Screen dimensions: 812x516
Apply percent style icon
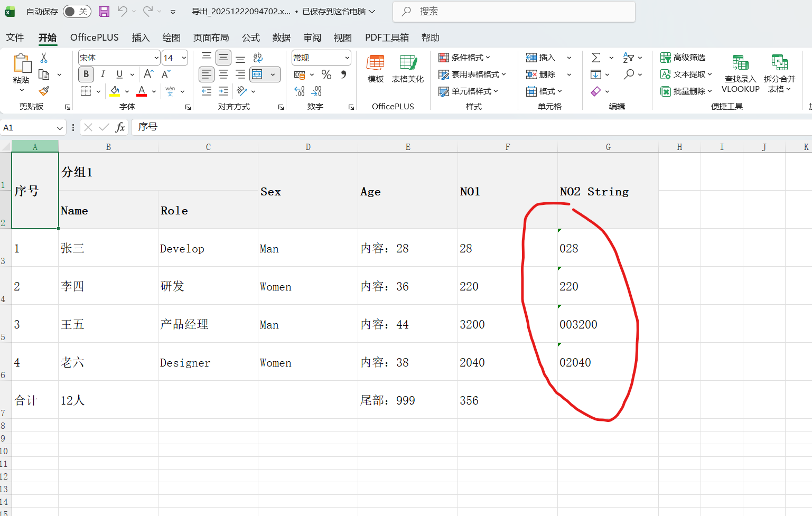326,74
